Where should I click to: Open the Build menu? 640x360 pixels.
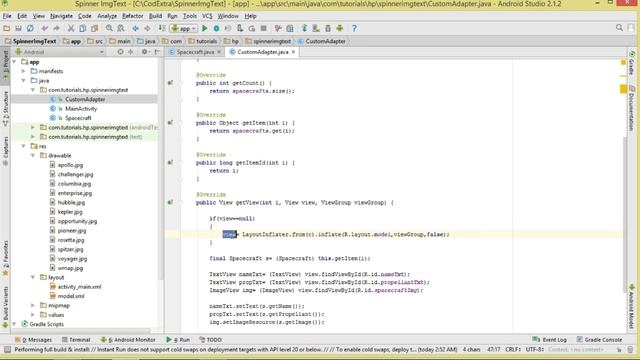pyautogui.click(x=155, y=16)
